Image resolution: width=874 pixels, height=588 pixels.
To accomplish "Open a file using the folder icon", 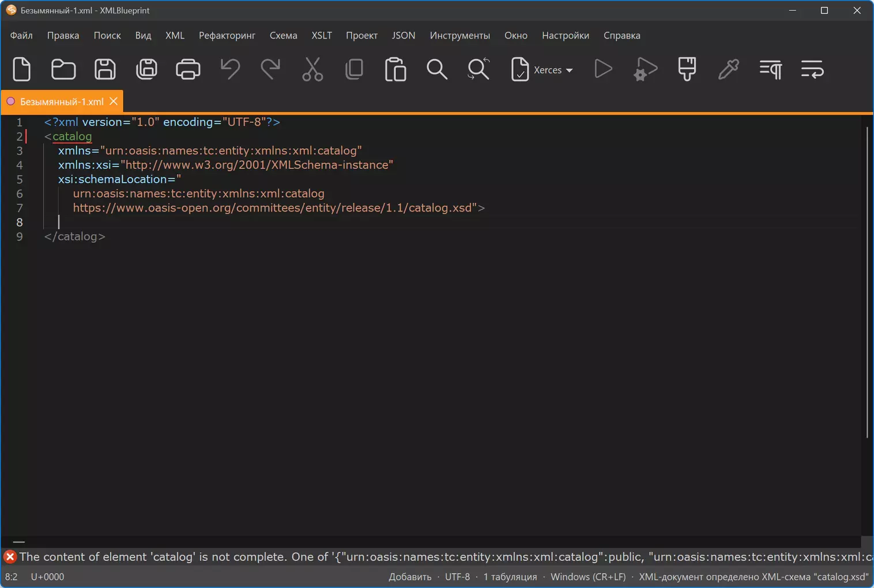I will click(63, 70).
